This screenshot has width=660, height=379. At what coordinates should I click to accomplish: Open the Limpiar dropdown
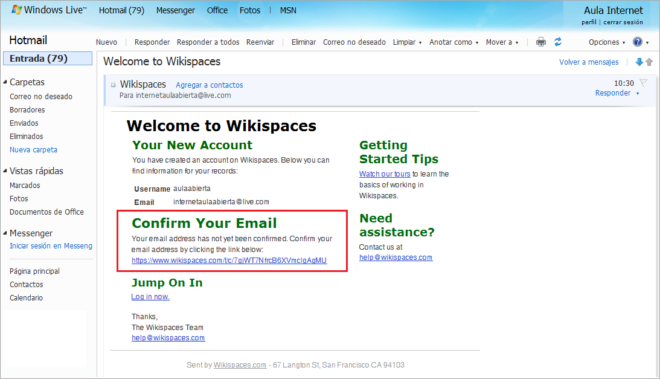(407, 42)
